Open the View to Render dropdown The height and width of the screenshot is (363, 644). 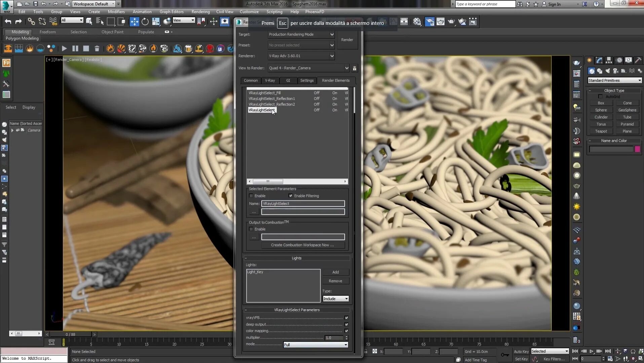309,68
